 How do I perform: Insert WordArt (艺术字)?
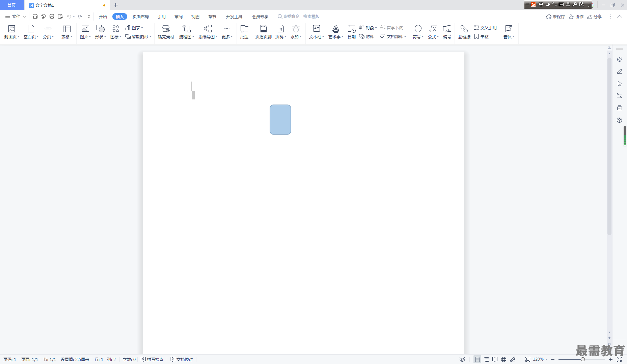coord(336,32)
